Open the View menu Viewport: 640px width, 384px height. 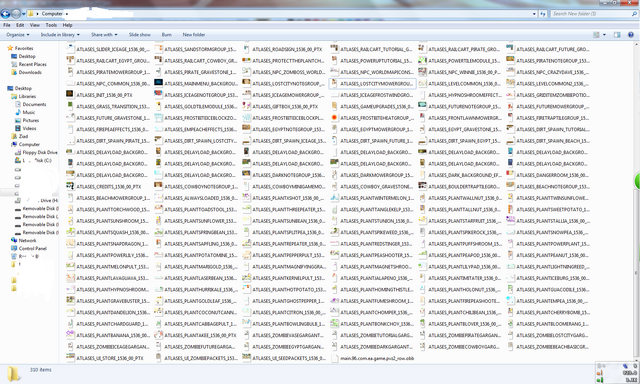(x=35, y=25)
